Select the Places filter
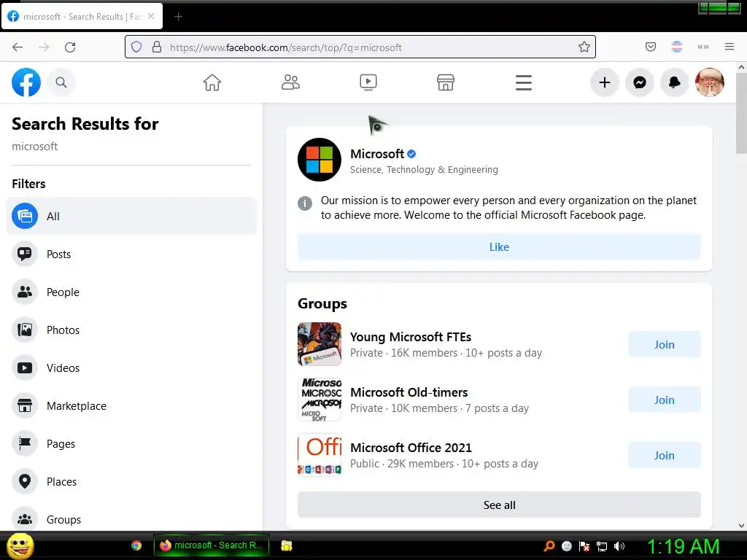747x560 pixels. click(131, 481)
